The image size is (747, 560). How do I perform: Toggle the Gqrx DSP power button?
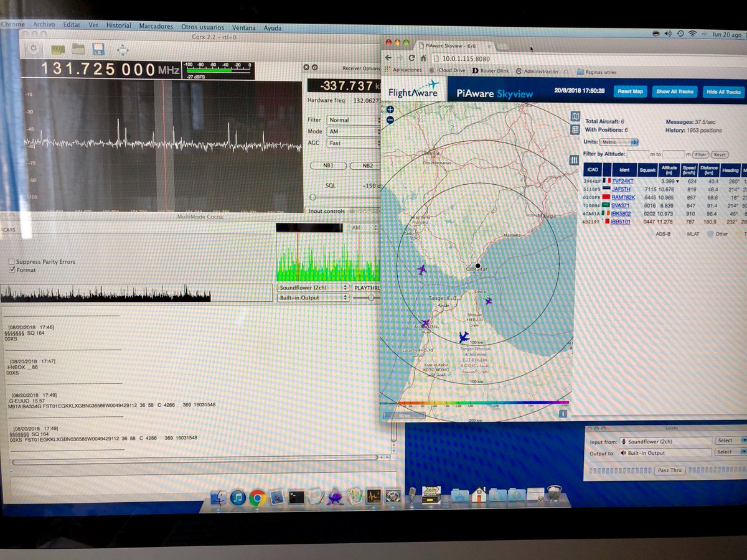[34, 49]
